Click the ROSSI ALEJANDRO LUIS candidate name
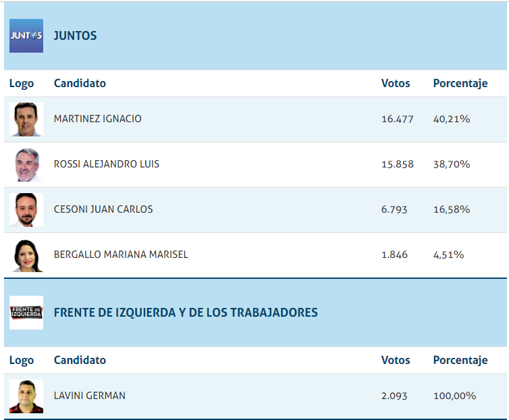The image size is (509, 420). [x=107, y=164]
